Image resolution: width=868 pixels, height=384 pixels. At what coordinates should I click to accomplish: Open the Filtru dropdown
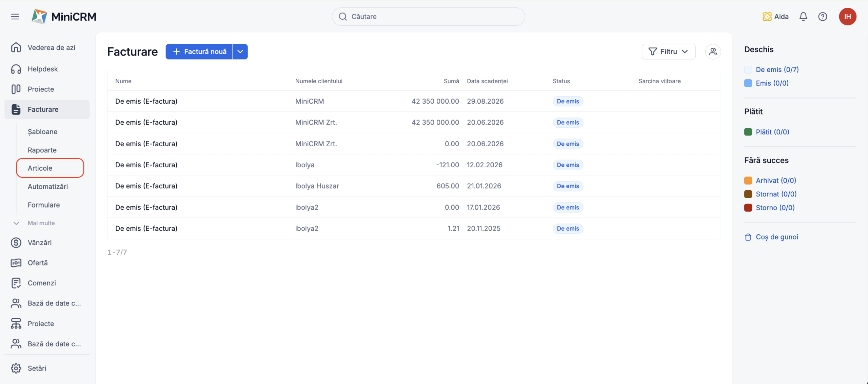(x=668, y=51)
